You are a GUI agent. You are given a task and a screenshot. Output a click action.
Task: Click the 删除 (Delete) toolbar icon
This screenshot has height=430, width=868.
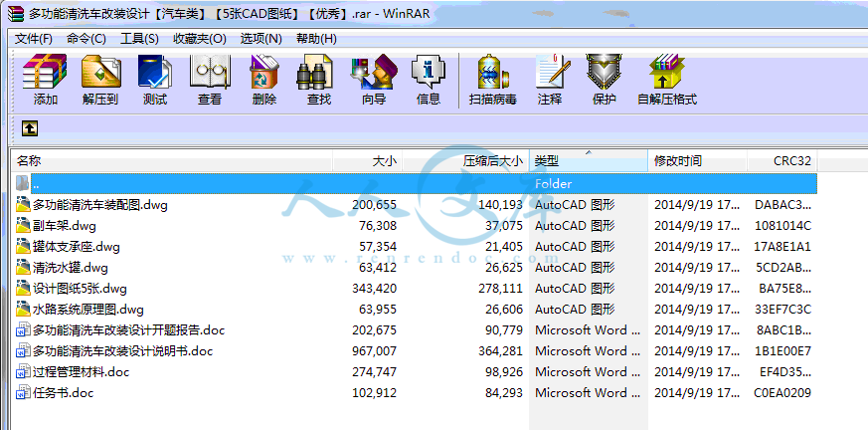tap(264, 72)
